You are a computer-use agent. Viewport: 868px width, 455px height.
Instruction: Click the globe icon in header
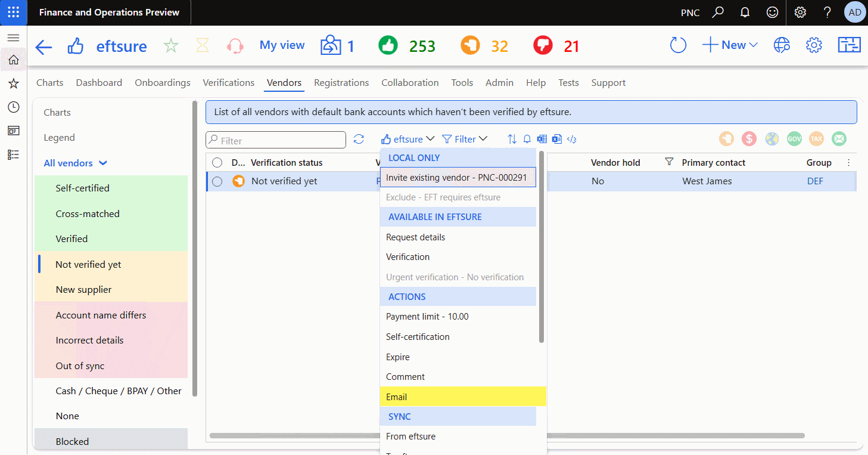tap(782, 45)
